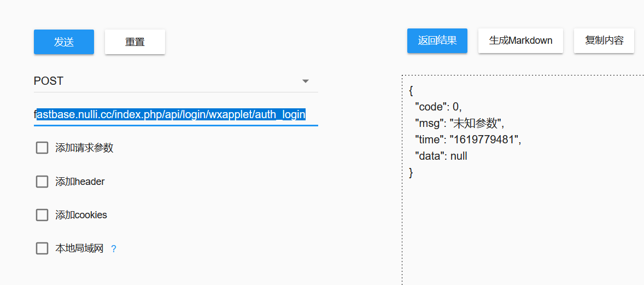
Task: Open the POST request method dropdown
Action: [x=176, y=81]
